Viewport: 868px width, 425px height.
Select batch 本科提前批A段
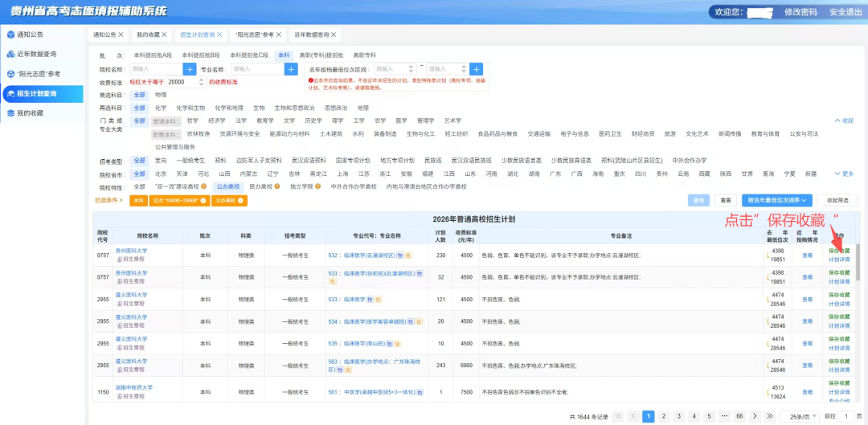tap(153, 55)
